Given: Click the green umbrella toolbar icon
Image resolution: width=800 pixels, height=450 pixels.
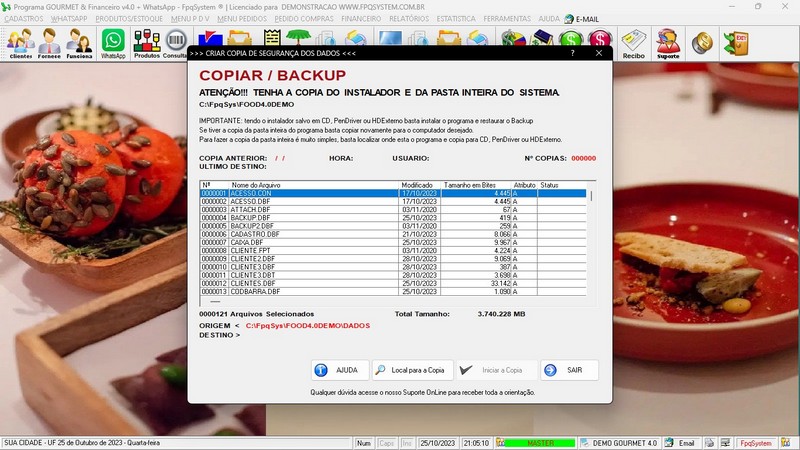Looking at the screenshot, I should coord(298,37).
